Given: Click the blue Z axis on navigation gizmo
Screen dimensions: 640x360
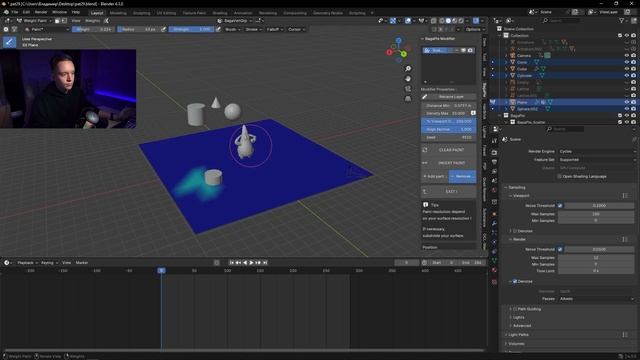Looking at the screenshot, I should (x=398, y=40).
